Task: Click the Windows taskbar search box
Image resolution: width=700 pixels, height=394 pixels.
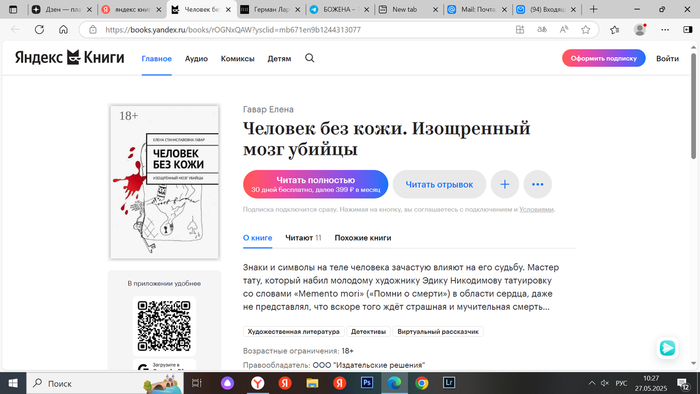Action: point(105,383)
